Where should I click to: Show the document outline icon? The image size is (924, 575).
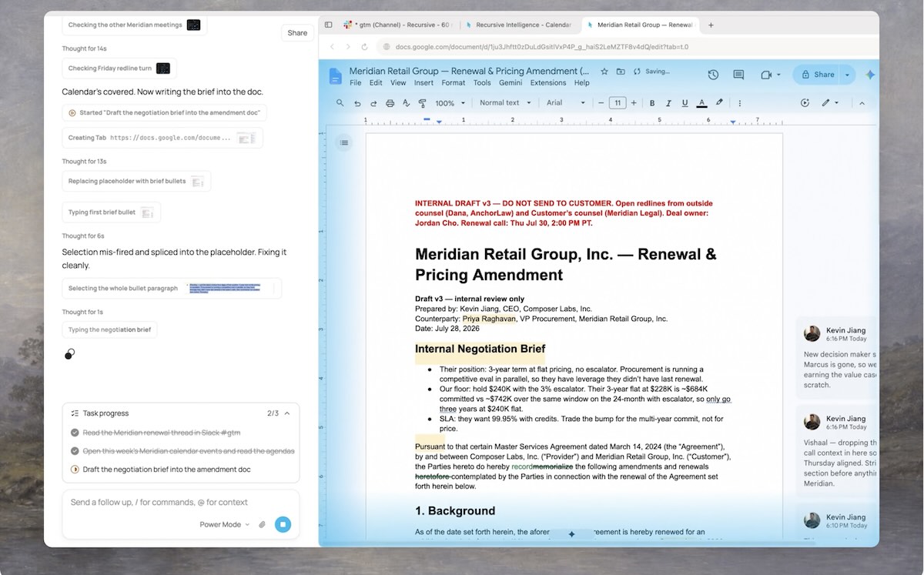(x=344, y=142)
